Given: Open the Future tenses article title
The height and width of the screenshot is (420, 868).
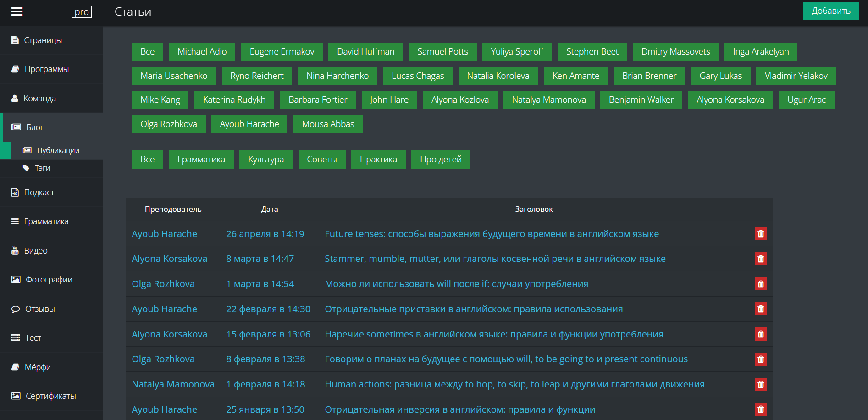Looking at the screenshot, I should (x=492, y=234).
